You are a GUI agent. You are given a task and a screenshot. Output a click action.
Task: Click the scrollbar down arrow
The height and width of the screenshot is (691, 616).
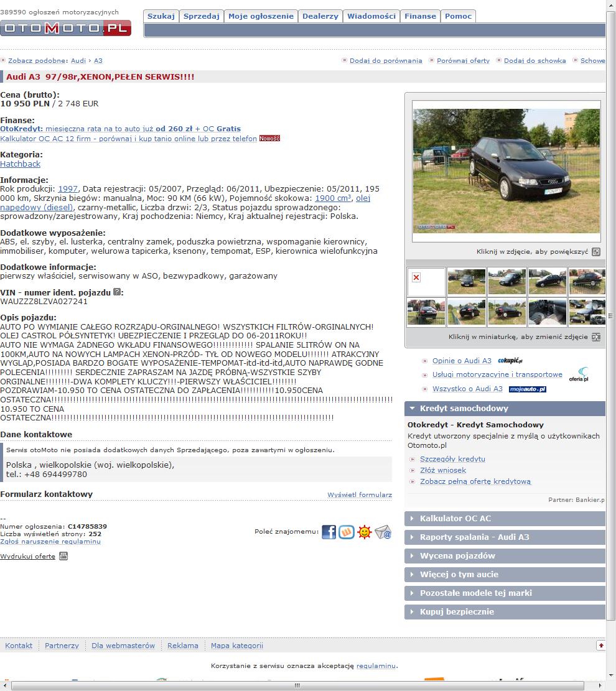610,675
